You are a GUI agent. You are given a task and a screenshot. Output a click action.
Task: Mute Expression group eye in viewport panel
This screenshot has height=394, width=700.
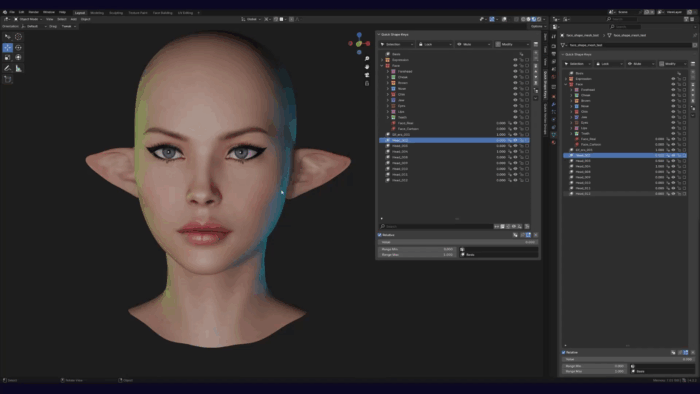point(515,60)
